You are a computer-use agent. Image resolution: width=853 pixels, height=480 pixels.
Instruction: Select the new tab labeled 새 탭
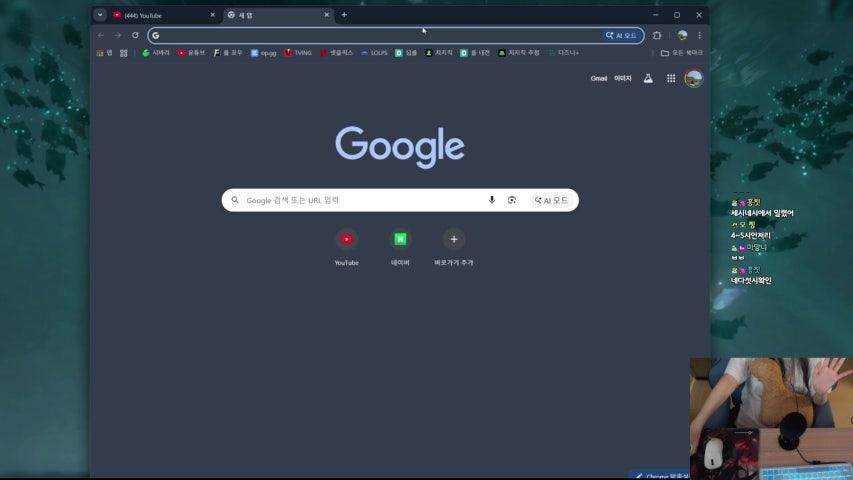point(277,15)
